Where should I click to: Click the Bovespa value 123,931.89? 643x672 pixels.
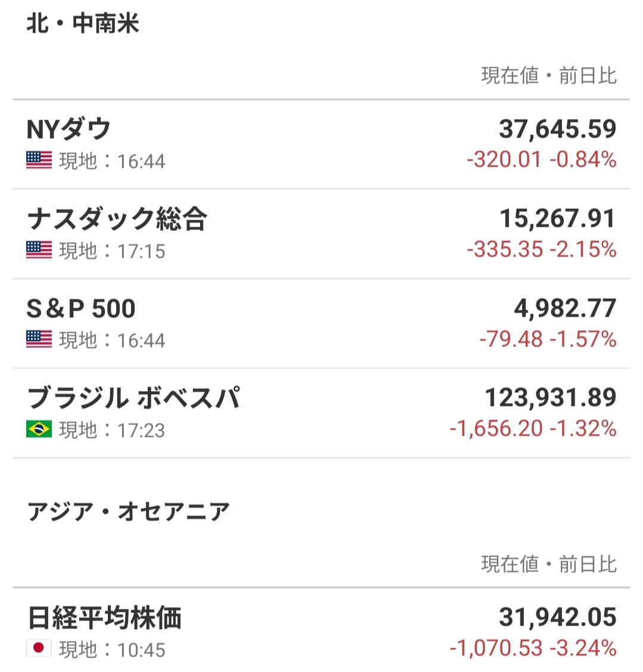(550, 398)
